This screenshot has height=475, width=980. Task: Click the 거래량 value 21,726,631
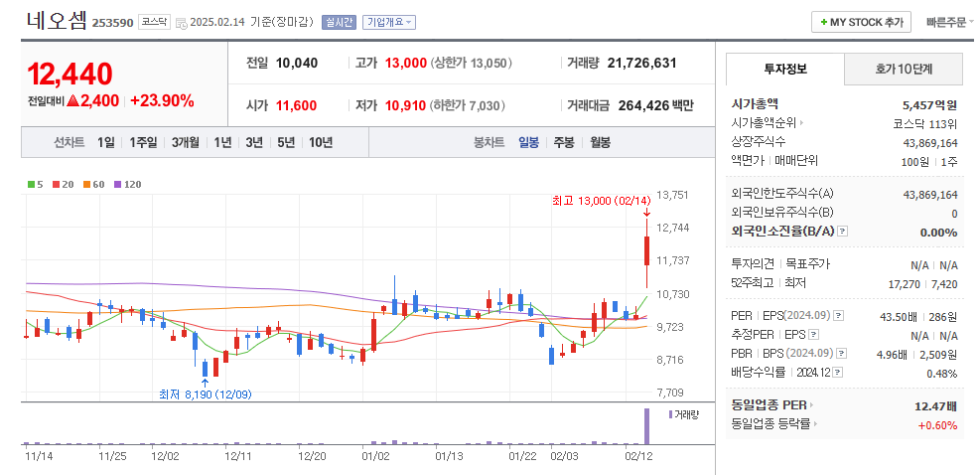pyautogui.click(x=641, y=64)
